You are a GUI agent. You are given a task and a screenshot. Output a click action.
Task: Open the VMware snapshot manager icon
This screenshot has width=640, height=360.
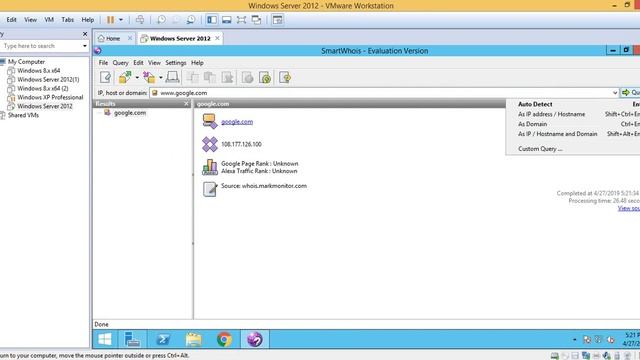pos(191,20)
